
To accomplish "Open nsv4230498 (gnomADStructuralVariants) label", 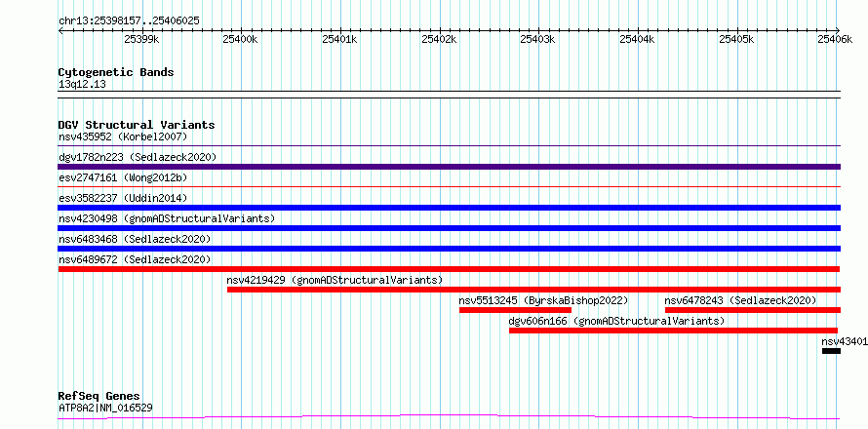I will point(167,218).
